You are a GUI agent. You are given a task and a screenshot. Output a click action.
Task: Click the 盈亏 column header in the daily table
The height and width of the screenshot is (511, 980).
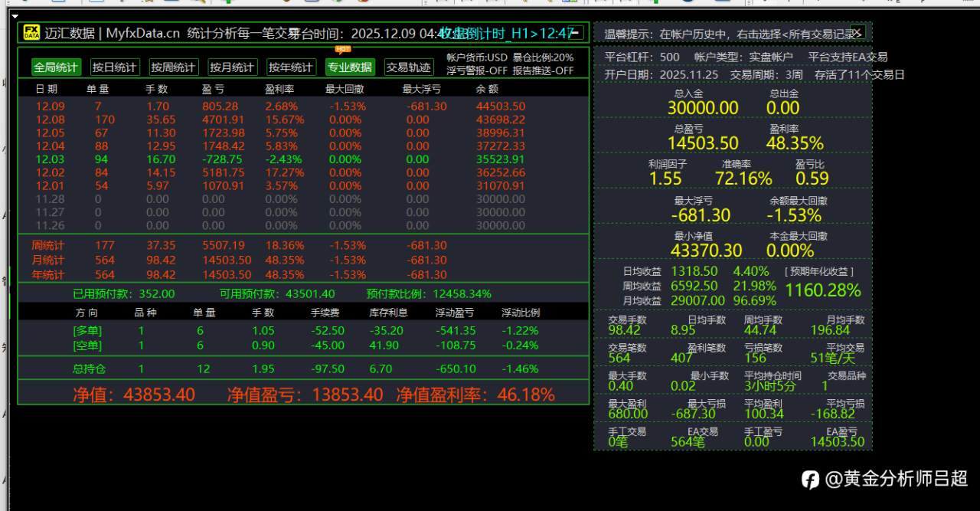(214, 89)
